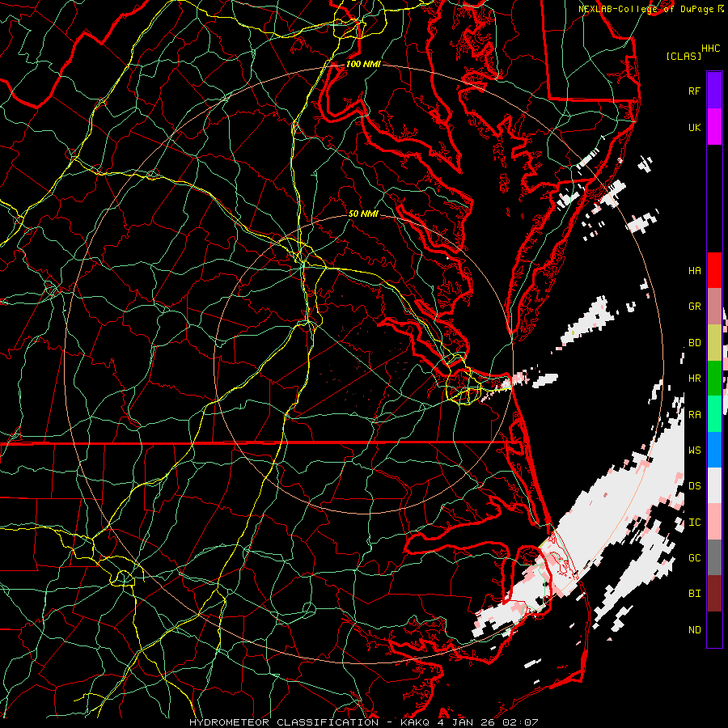Click the GC gray legend swatch
The height and width of the screenshot is (728, 728).
[714, 557]
